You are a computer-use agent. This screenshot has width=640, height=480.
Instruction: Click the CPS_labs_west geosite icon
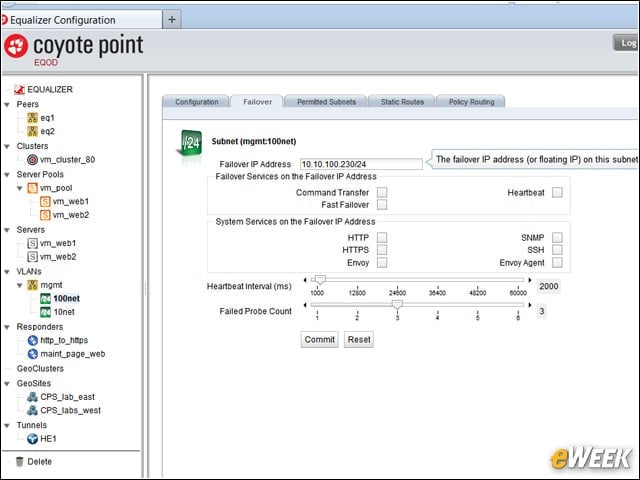[32, 410]
